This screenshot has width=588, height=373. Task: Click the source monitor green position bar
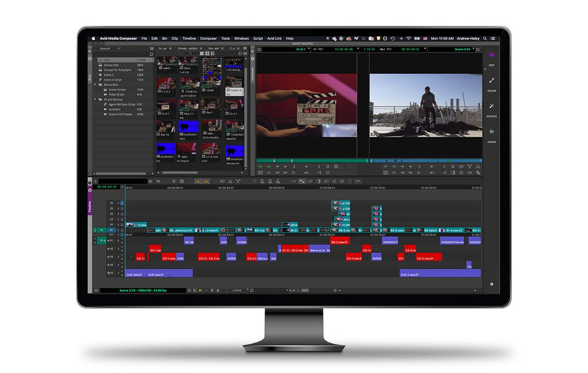coord(312,161)
